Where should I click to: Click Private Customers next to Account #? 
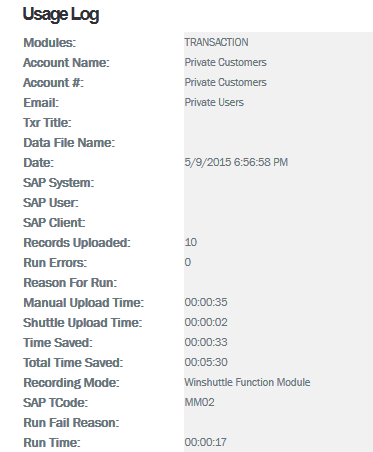pyautogui.click(x=226, y=82)
